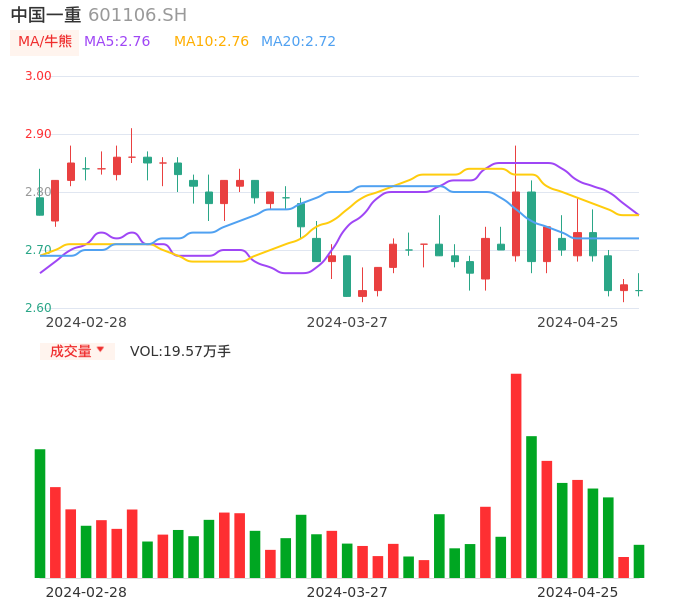Click the 2024-03-27 date on price axis
686x606 pixels.
(x=347, y=322)
